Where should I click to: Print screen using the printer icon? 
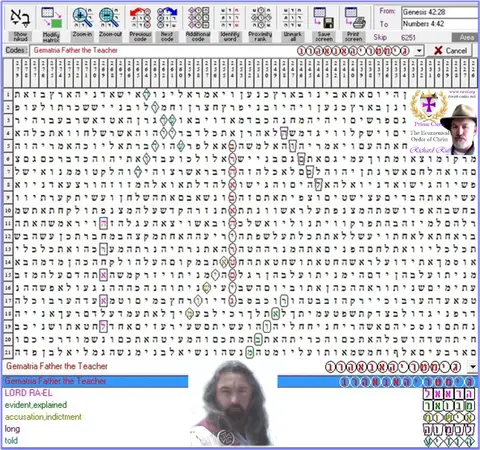(354, 19)
